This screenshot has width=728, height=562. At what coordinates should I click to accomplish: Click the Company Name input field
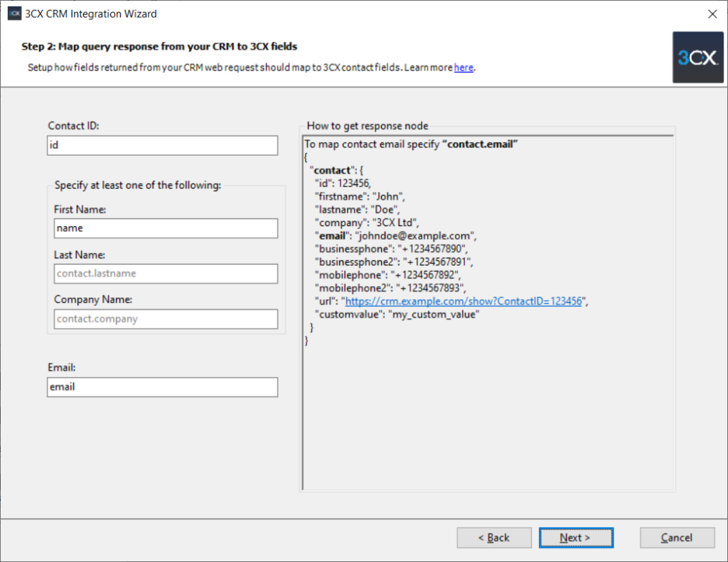tap(166, 319)
